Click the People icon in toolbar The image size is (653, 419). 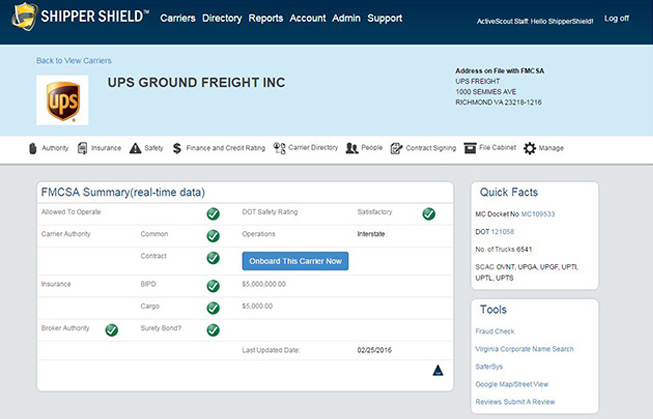click(352, 148)
